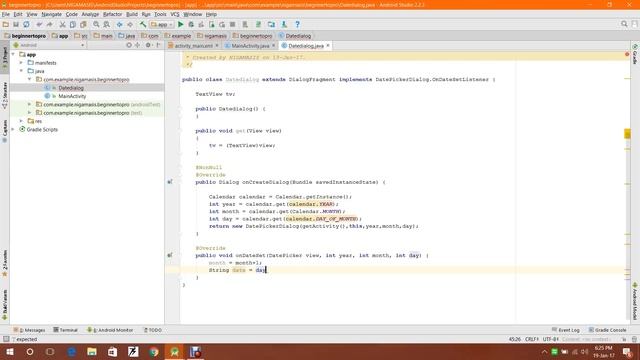Open the Refactor menu
640x360 pixels.
pos(112,14)
